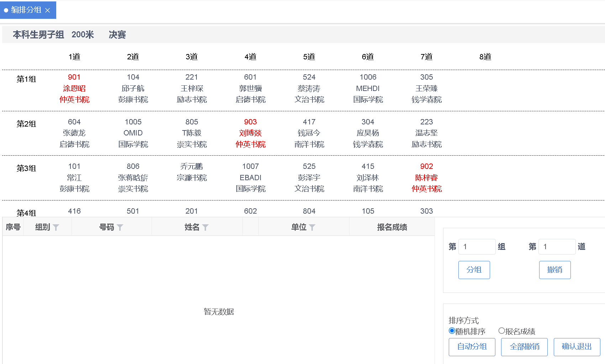Click the 报名成绩 column header
Viewport: 605px width, 364px height.
tap(392, 227)
